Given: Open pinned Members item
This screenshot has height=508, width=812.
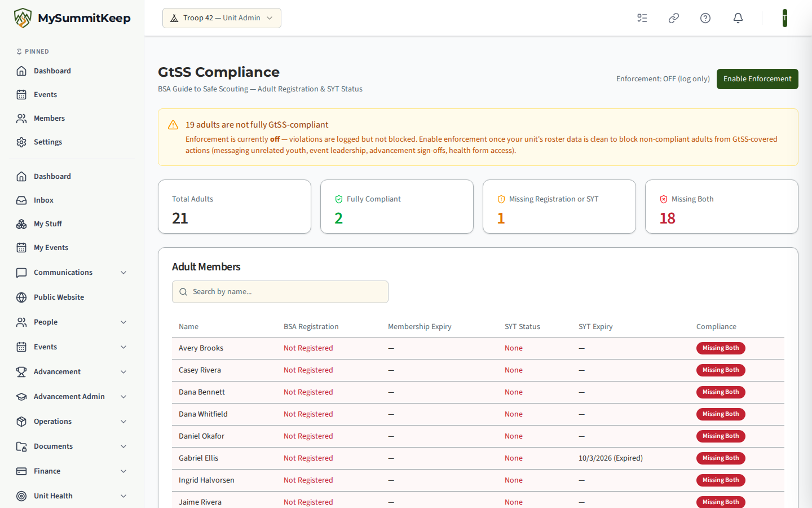Looking at the screenshot, I should point(72,119).
